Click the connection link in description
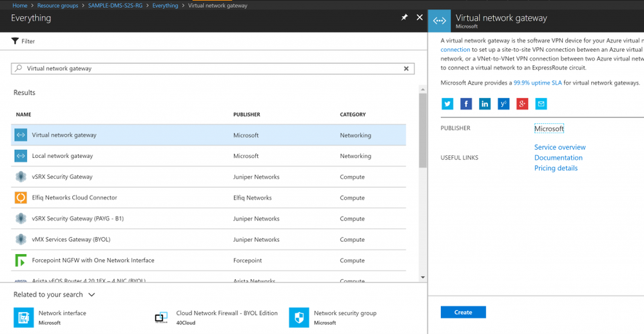The image size is (644, 334). [455, 50]
